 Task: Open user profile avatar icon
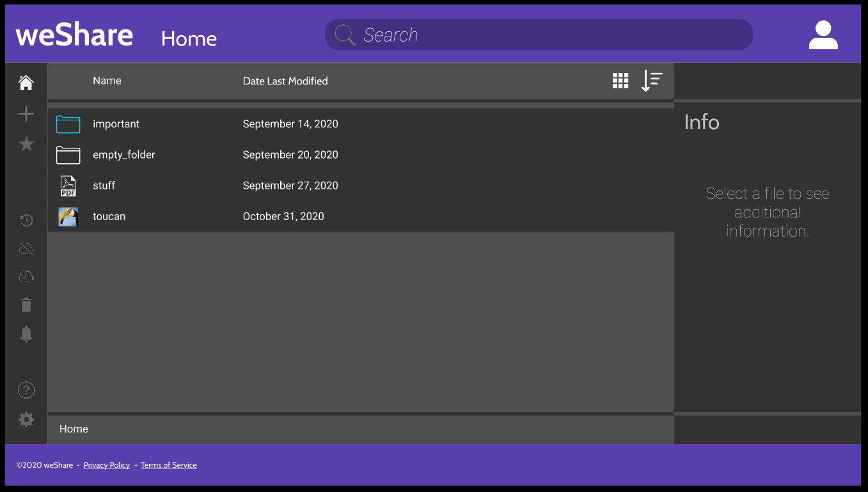coord(823,35)
